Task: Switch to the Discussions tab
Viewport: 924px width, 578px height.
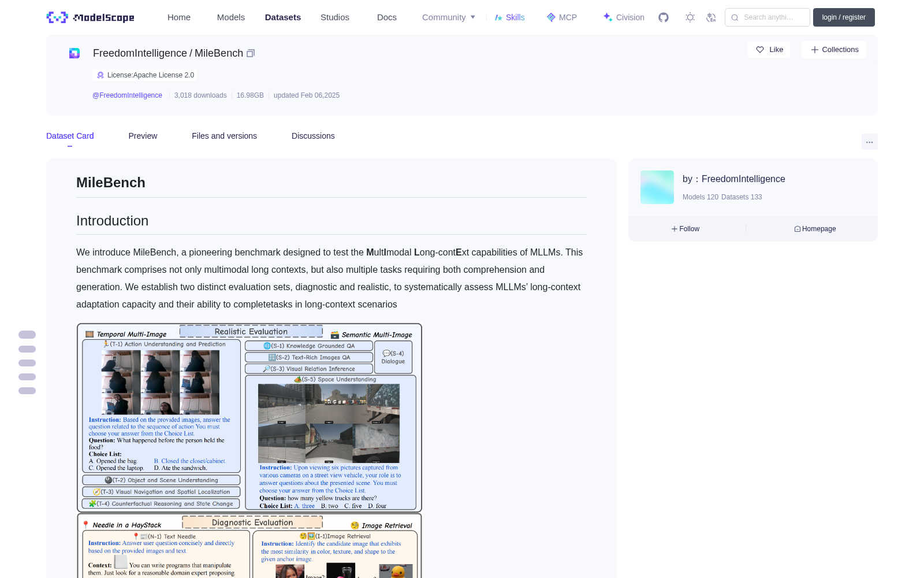Action: [313, 136]
